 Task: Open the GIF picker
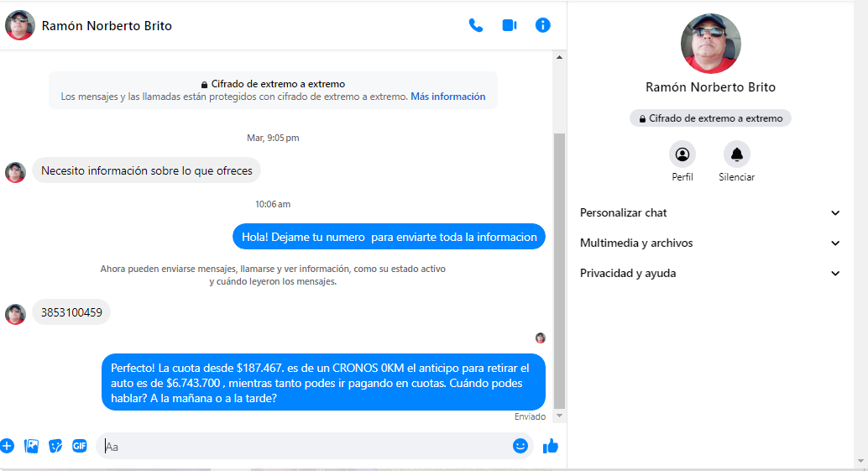tap(80, 446)
